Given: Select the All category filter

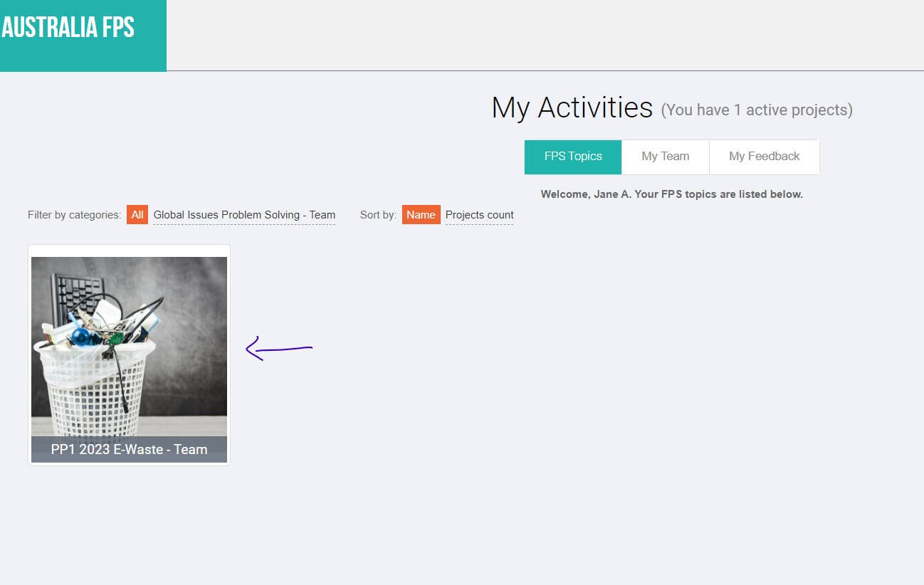Looking at the screenshot, I should [137, 215].
